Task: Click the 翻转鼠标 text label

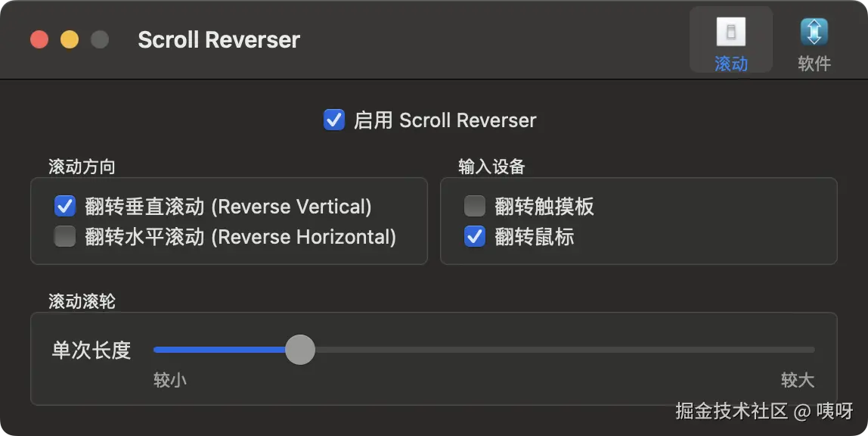Action: click(535, 237)
